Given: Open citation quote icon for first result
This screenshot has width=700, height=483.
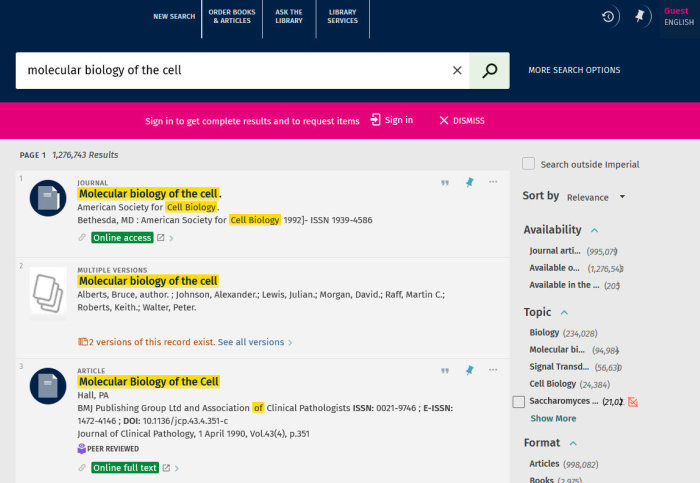Looking at the screenshot, I should click(445, 182).
